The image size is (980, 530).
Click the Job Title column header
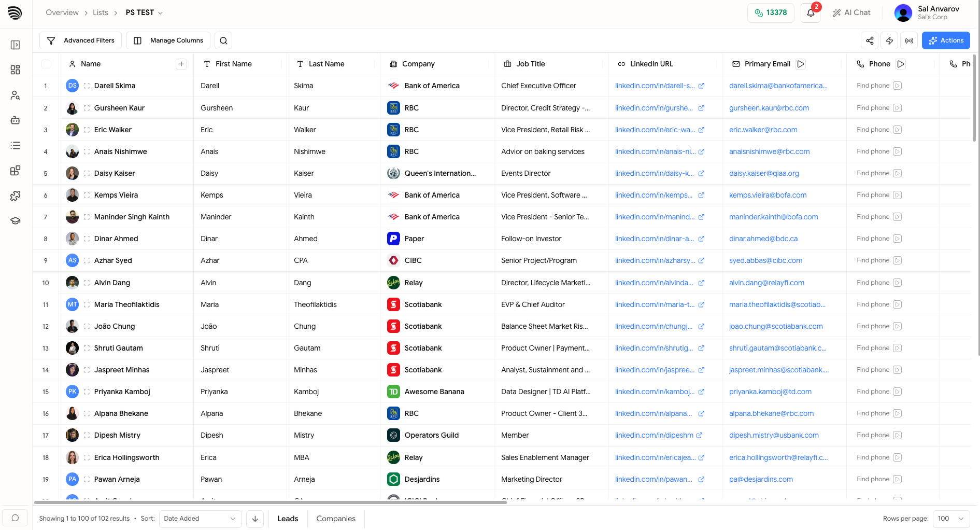coord(531,64)
